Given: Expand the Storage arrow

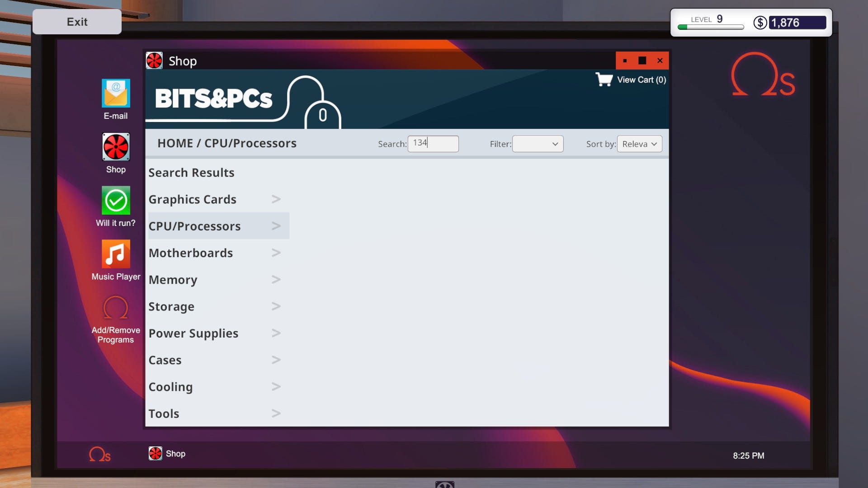Looking at the screenshot, I should (x=276, y=306).
